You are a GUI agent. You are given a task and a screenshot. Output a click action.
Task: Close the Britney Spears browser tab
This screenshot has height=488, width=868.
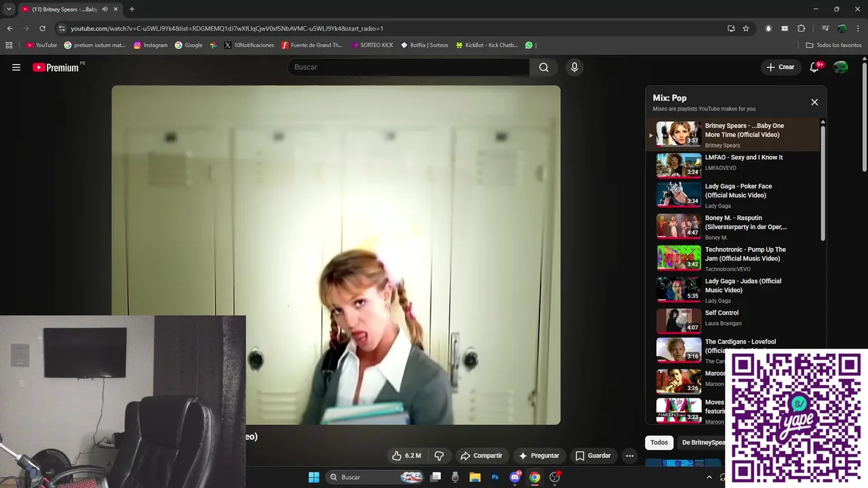(115, 9)
